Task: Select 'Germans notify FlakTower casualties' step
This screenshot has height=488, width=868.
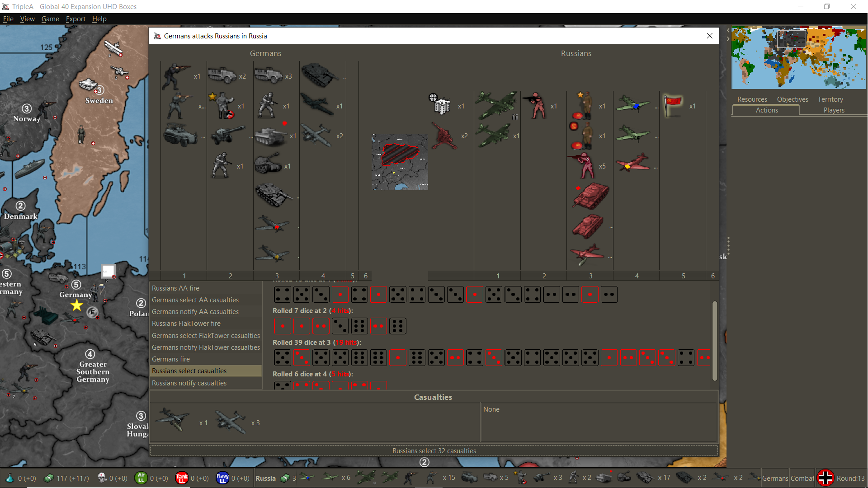Action: [x=206, y=347]
